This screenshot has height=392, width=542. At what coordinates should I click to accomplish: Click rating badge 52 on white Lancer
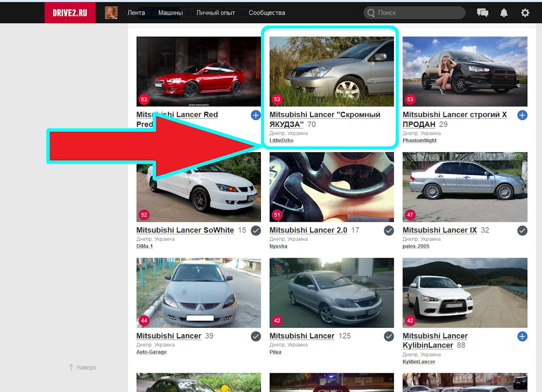point(144,215)
